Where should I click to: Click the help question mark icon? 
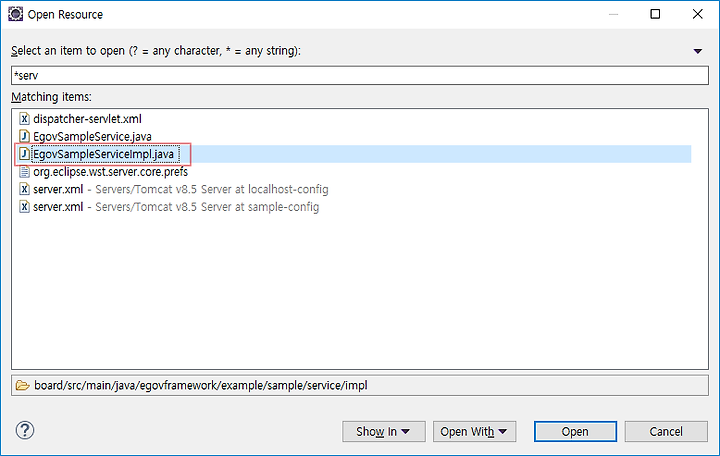[x=25, y=430]
